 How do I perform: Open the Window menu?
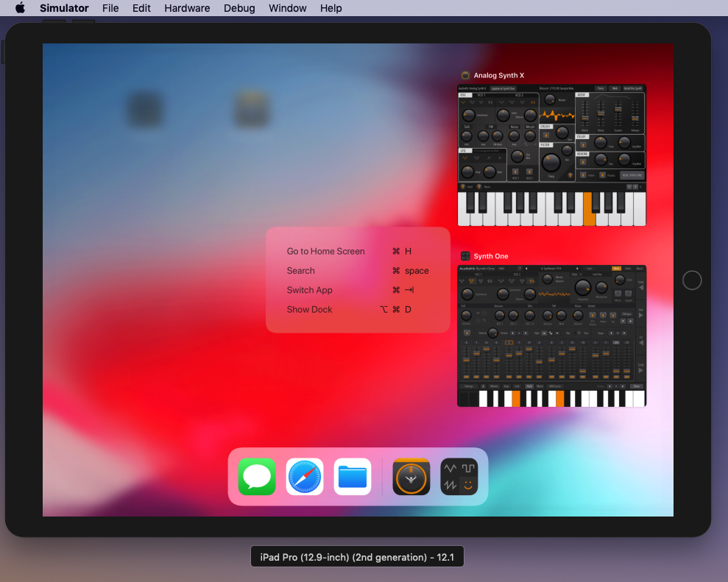[x=287, y=8]
